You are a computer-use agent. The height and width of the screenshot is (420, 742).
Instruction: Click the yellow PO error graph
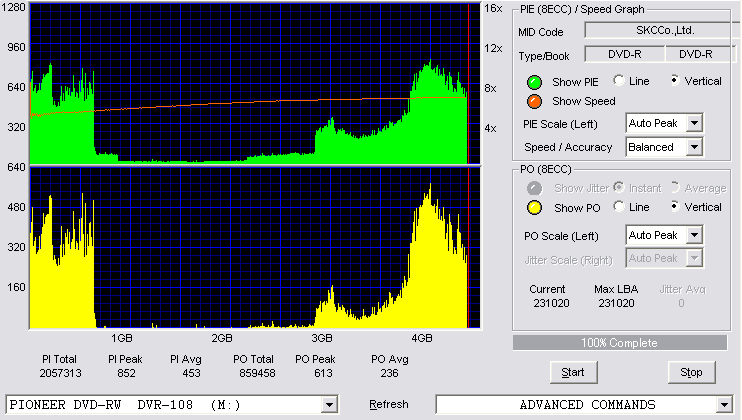pos(255,247)
